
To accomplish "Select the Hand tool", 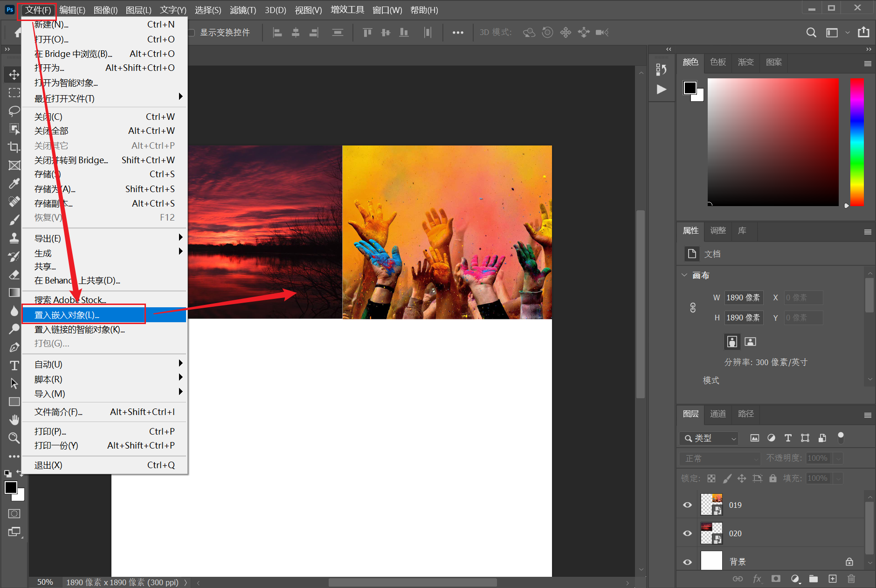I will (14, 420).
